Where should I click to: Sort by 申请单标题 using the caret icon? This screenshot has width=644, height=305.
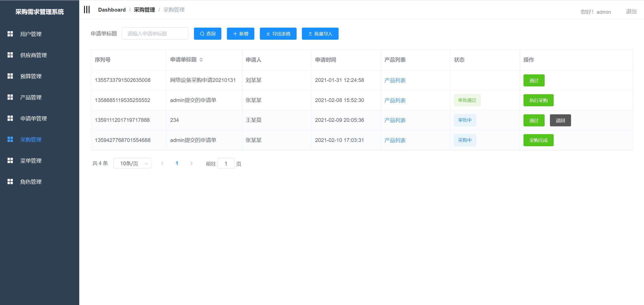coord(201,60)
